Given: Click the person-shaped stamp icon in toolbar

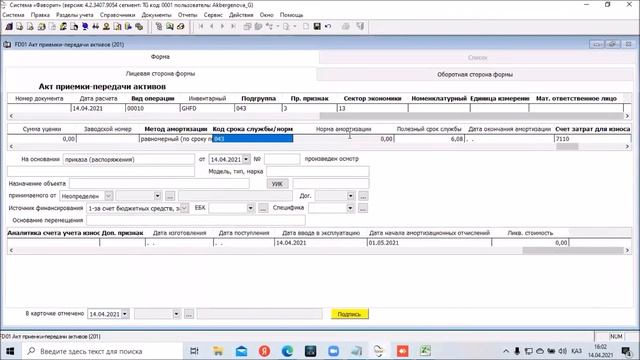Looking at the screenshot, I should pos(106,27).
